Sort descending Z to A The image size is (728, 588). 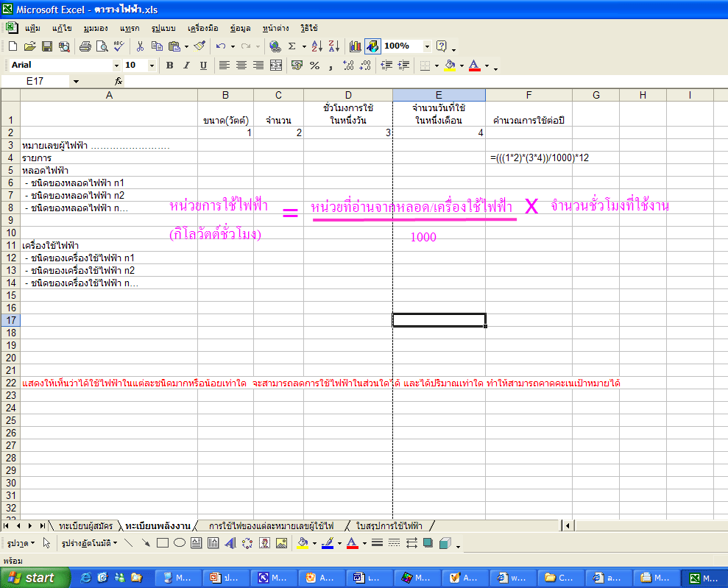point(334,46)
